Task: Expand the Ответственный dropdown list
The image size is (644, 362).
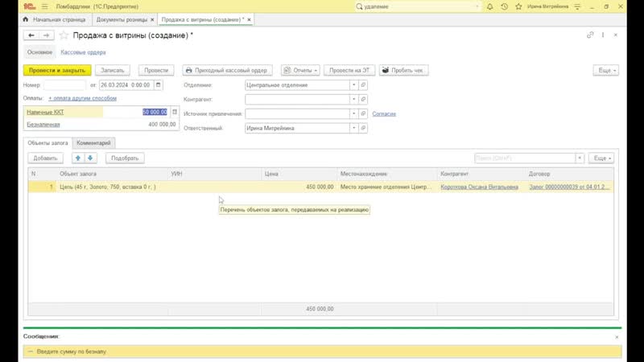Action: click(x=353, y=128)
